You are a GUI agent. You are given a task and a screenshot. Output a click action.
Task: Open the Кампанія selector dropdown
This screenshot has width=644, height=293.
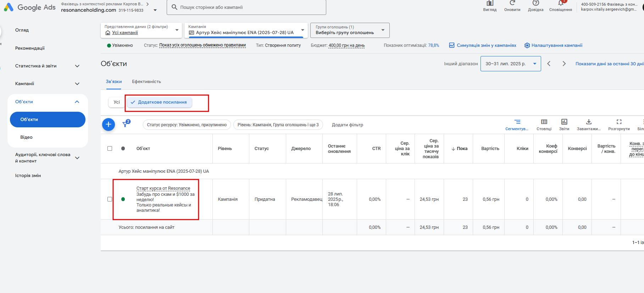(x=246, y=30)
